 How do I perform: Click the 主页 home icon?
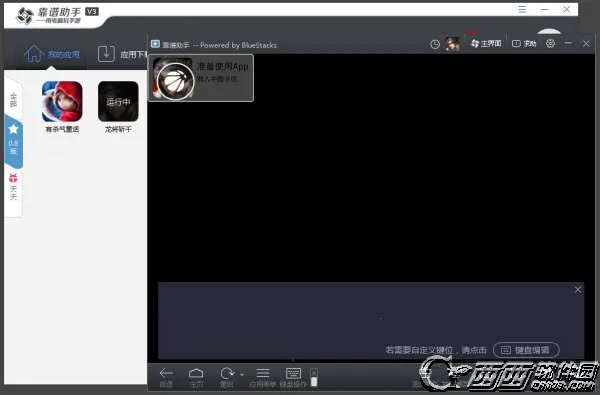(x=196, y=377)
